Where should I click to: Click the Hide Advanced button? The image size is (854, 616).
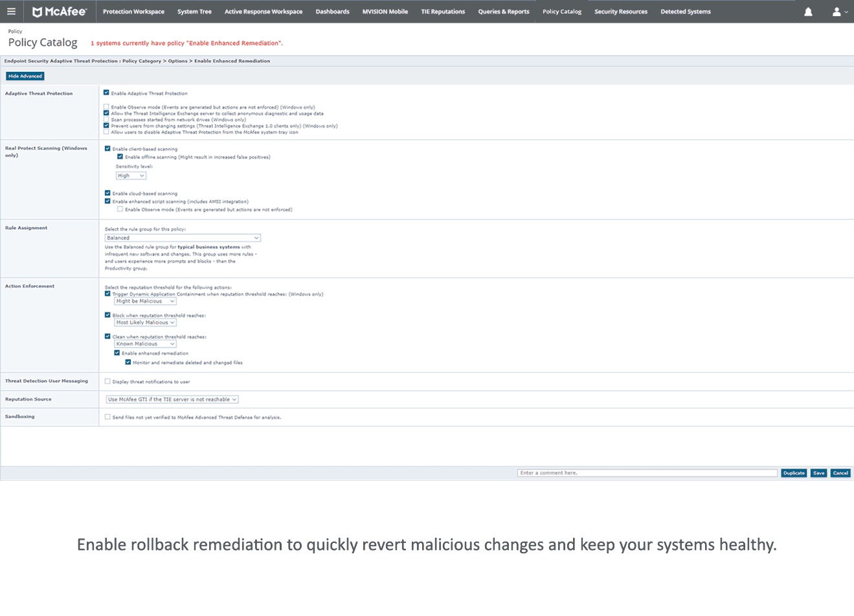pos(25,76)
